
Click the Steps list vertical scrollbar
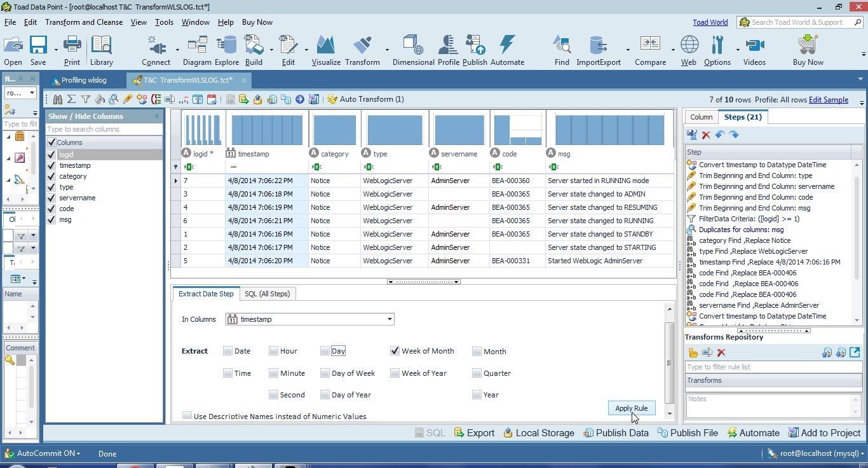pyautogui.click(x=857, y=242)
